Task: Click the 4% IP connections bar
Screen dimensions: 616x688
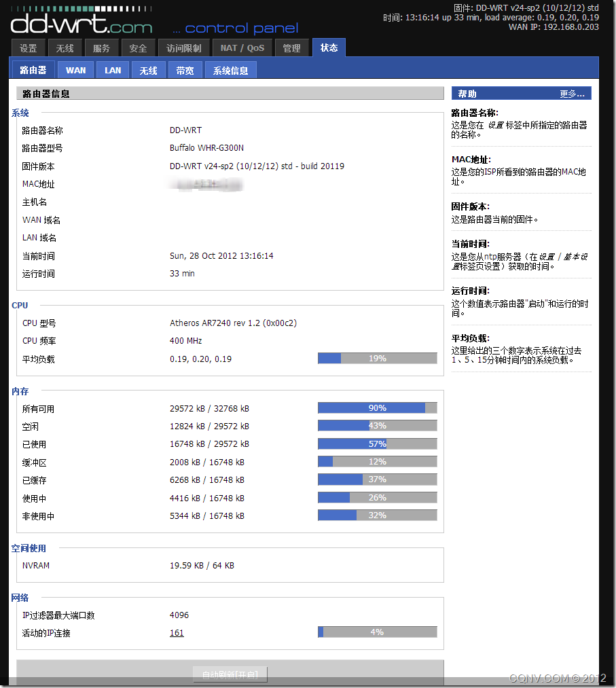Action: pyautogui.click(x=378, y=632)
